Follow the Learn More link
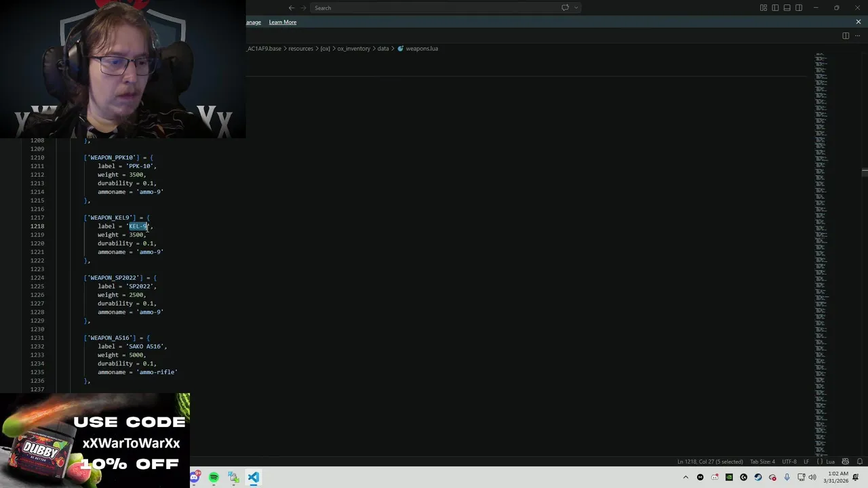 coord(282,22)
